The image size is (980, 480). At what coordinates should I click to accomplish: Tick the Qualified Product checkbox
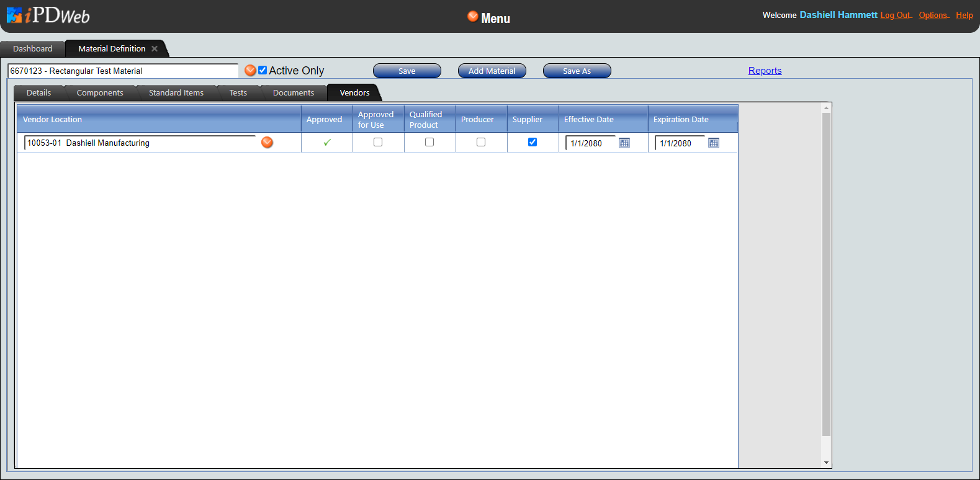click(x=429, y=142)
